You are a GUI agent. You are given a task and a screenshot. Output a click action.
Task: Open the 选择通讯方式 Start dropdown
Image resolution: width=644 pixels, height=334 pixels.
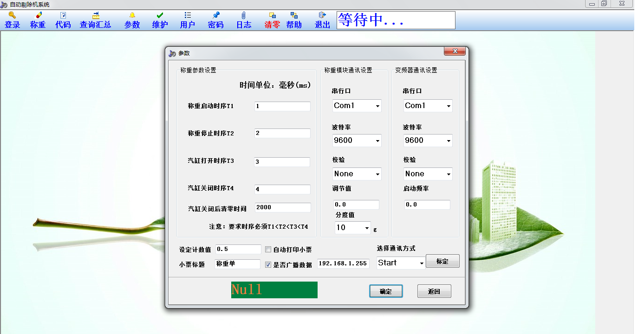[x=422, y=263]
